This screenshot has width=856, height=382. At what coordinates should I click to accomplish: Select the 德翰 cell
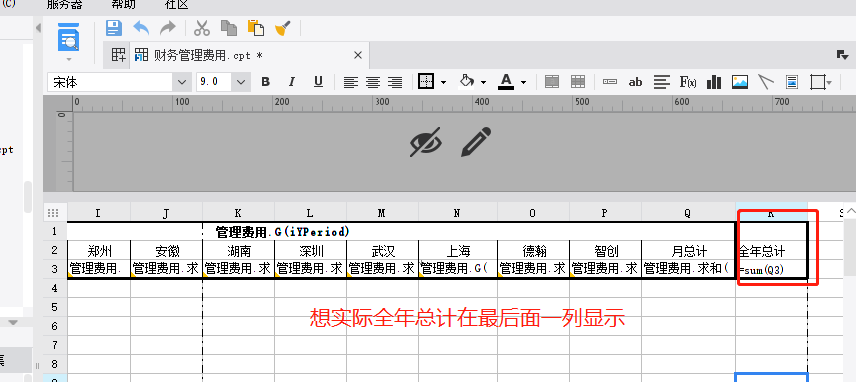[x=533, y=251]
